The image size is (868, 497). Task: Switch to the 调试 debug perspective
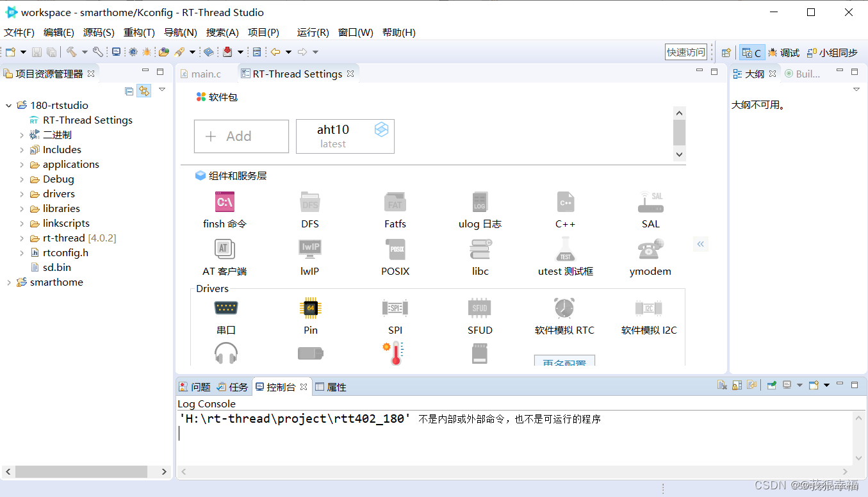pyautogui.click(x=783, y=53)
